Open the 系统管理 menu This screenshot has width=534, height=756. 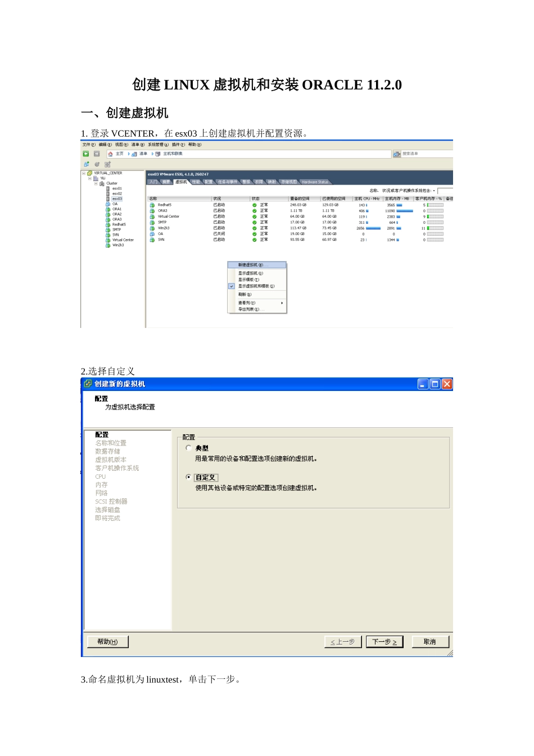158,145
